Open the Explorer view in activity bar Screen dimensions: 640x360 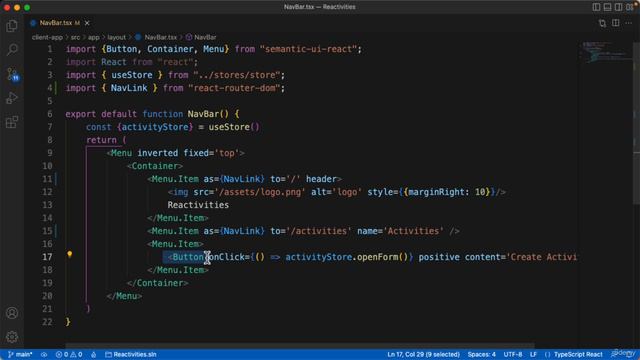point(12,26)
